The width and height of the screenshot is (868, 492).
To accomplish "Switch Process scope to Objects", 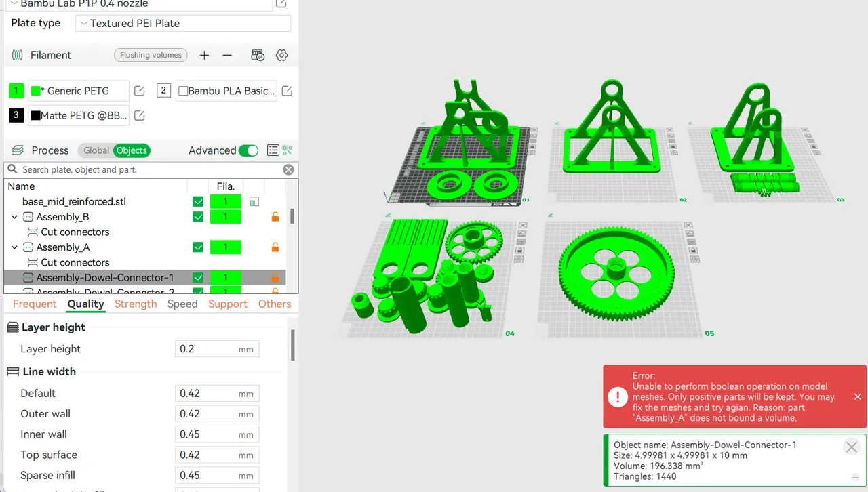I will coord(132,150).
